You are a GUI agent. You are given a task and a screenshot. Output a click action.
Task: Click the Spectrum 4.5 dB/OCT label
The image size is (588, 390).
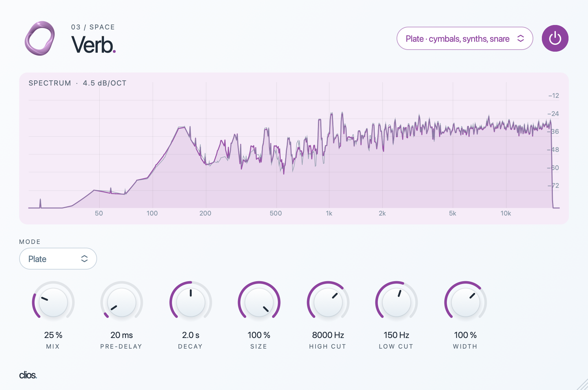[78, 83]
